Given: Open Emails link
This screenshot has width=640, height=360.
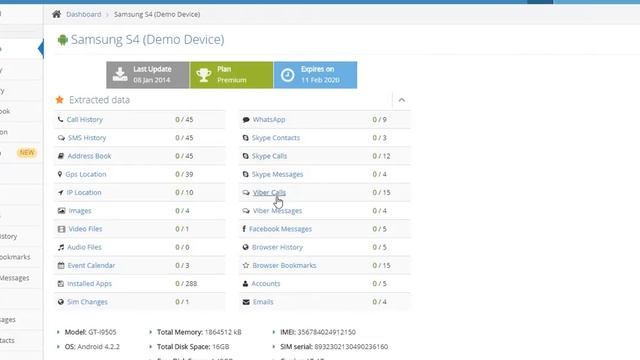Looking at the screenshot, I should (x=263, y=302).
